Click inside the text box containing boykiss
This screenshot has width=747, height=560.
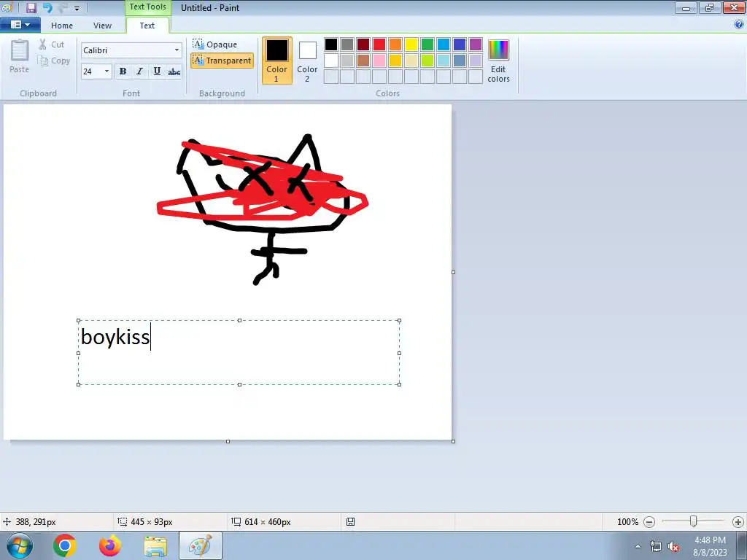(x=239, y=352)
